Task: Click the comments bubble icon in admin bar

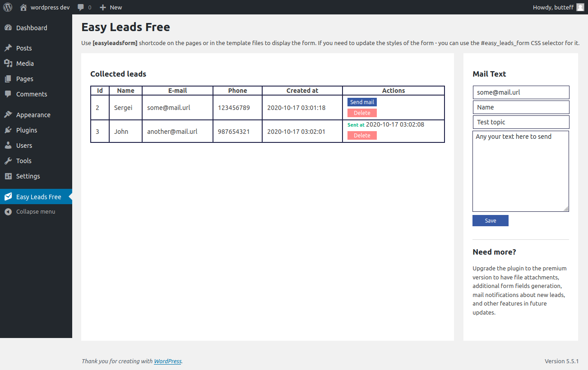Action: click(x=81, y=7)
